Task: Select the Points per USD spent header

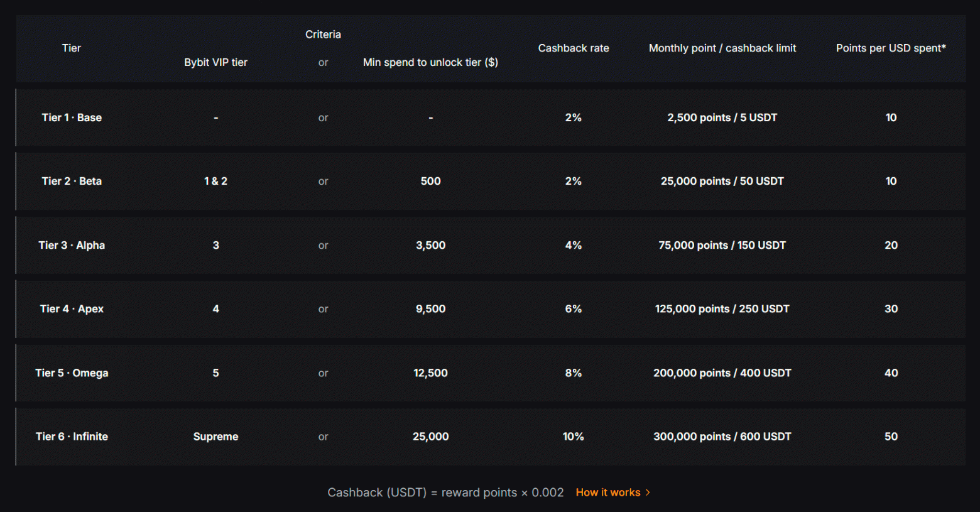Action: 890,48
